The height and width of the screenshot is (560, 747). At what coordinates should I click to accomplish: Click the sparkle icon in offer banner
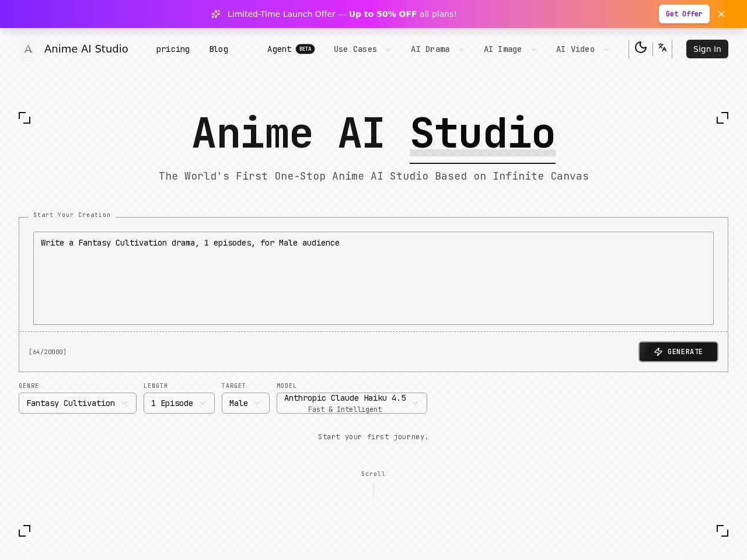pyautogui.click(x=216, y=14)
